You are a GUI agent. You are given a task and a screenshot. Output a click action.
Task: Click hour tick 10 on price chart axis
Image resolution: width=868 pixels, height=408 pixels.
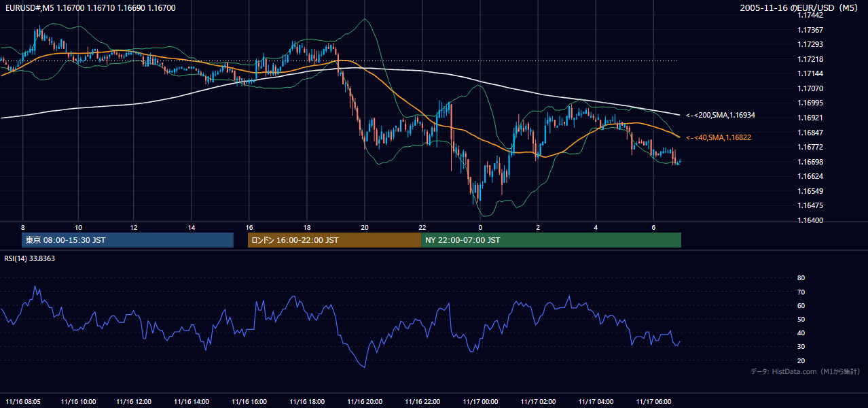click(78, 227)
